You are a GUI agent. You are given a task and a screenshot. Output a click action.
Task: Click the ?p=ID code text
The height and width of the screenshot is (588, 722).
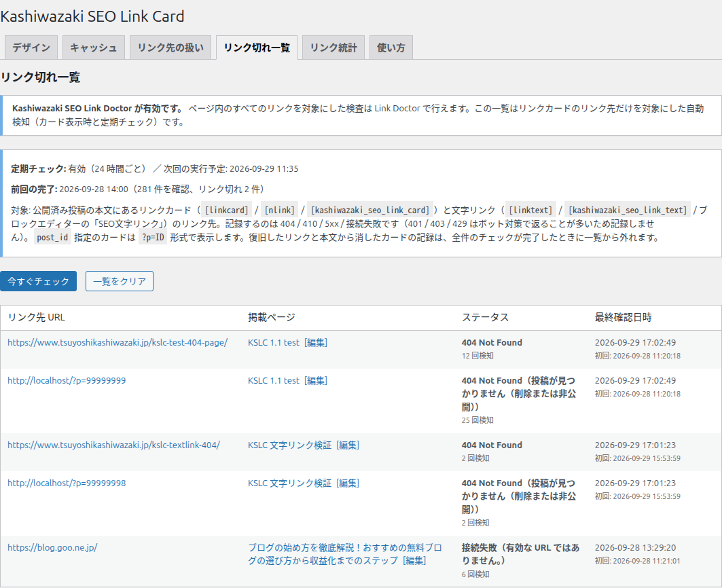click(x=153, y=238)
